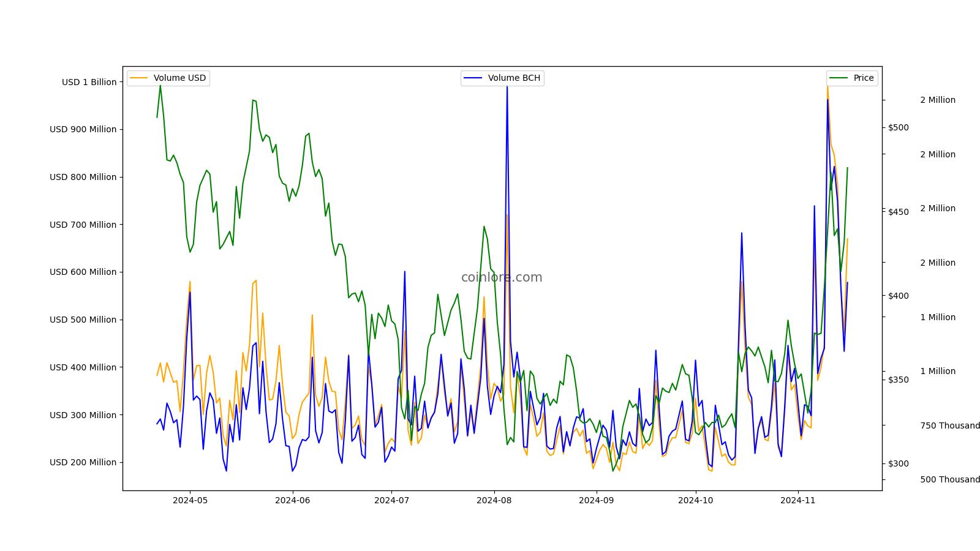Click the blue Volume BCH legend line

473,78
